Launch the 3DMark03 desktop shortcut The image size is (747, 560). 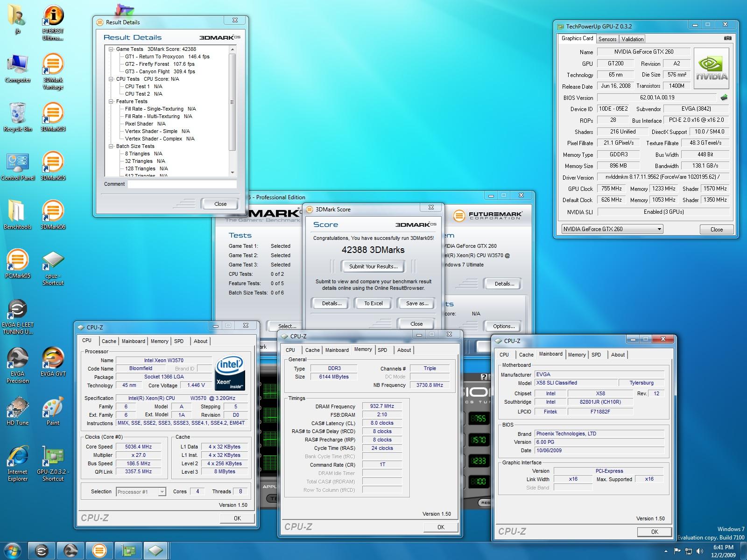[x=53, y=118]
